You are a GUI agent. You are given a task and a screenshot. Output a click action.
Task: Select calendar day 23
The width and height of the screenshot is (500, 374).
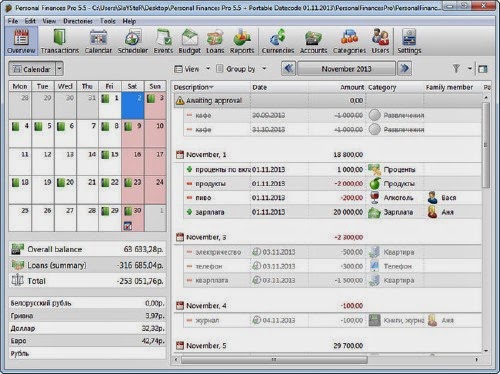coord(133,190)
